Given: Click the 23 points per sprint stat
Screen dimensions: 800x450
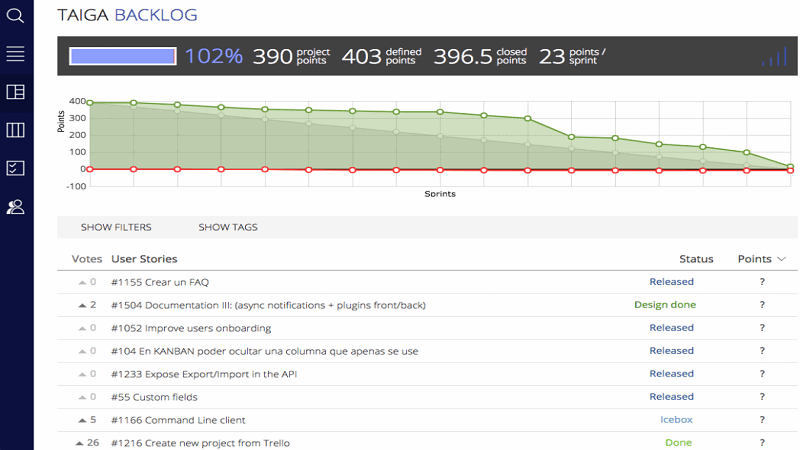Looking at the screenshot, I should [x=572, y=56].
